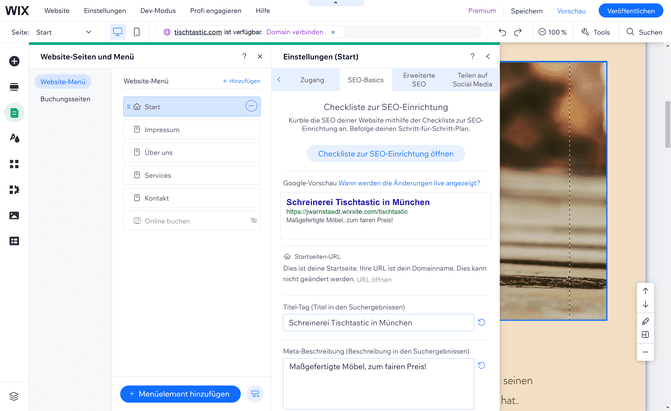The image size is (671, 411).
Task: Click the Undo arrow
Action: point(502,32)
